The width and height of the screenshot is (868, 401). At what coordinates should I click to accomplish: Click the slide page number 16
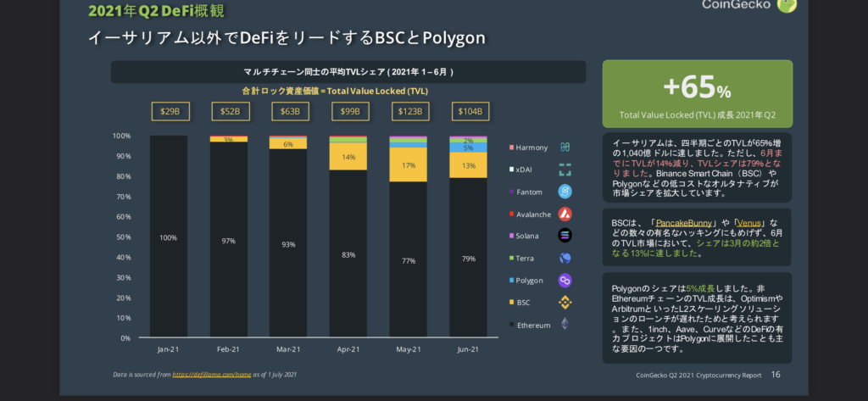pyautogui.click(x=776, y=375)
